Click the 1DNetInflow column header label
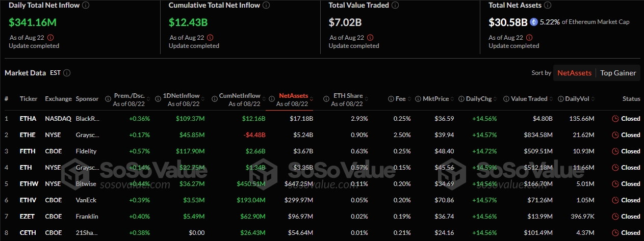The image size is (644, 241). 182,96
